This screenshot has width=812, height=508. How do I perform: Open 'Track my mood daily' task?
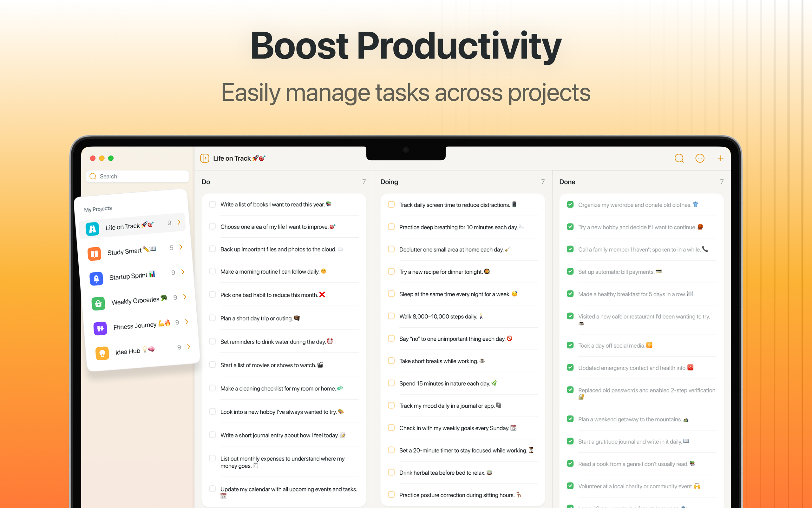tap(450, 405)
